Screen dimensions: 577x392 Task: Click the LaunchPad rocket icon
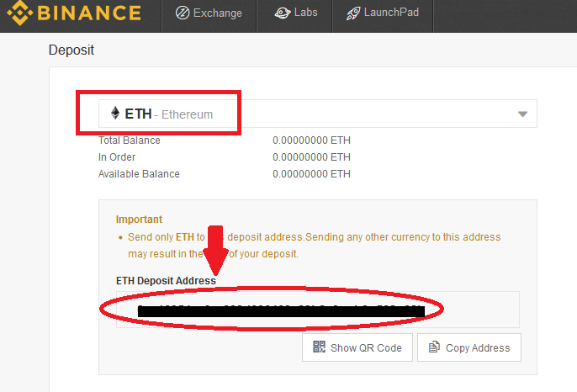[353, 13]
